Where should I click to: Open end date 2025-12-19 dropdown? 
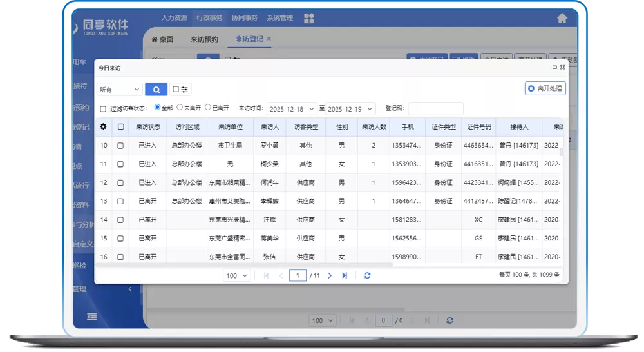coord(350,109)
